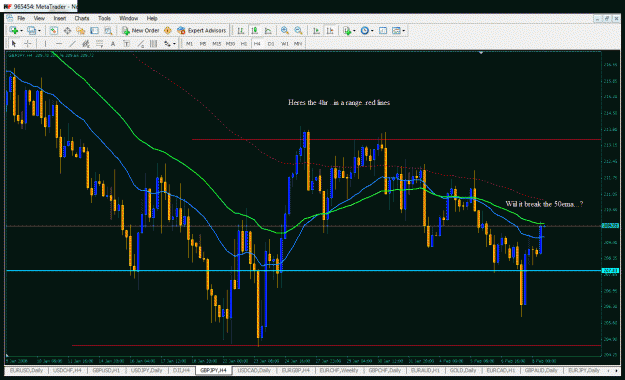Viewport: 625px width, 380px height.
Task: Select the Trendline drawing tool
Action: click(x=72, y=44)
